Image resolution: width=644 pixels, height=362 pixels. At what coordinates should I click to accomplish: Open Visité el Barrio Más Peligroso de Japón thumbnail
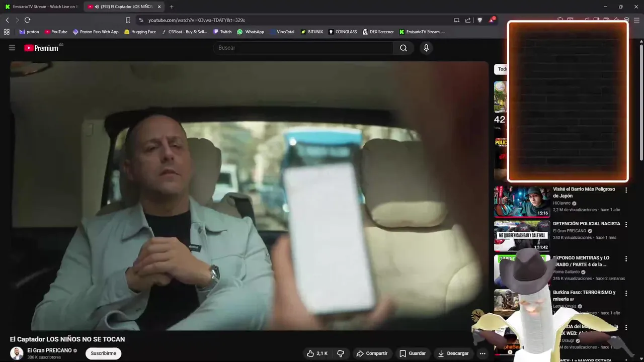[x=522, y=202]
